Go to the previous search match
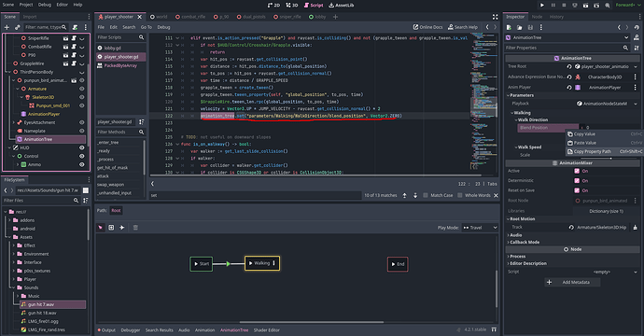The width and height of the screenshot is (644, 336). [404, 195]
